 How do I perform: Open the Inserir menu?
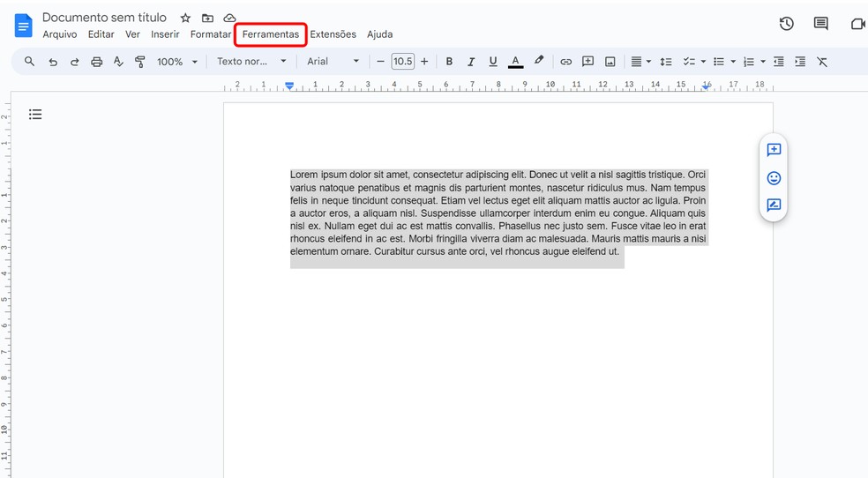tap(165, 34)
